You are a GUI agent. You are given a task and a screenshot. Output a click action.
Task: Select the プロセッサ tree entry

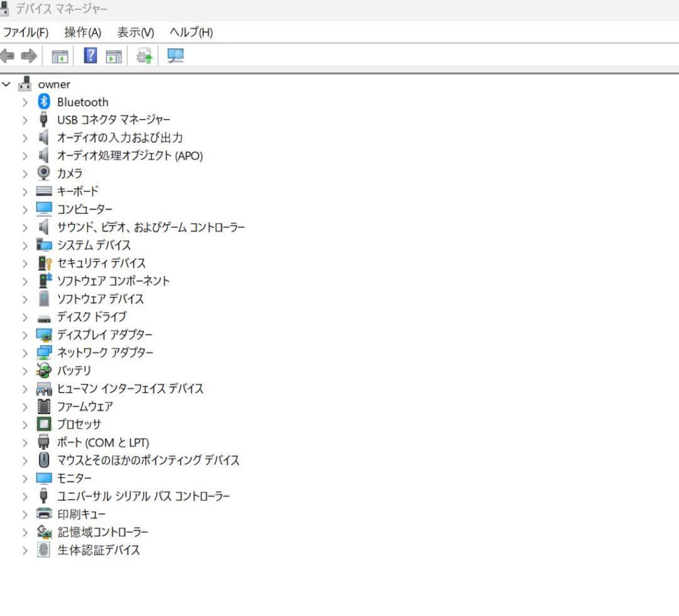pyautogui.click(x=79, y=424)
